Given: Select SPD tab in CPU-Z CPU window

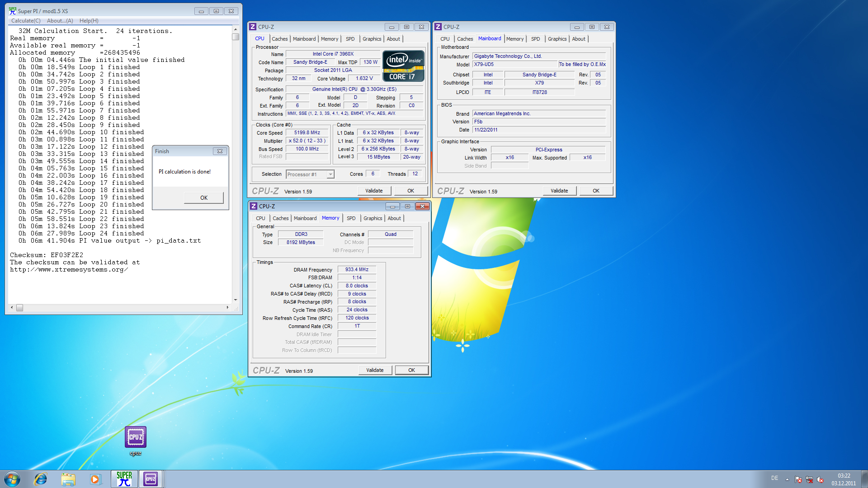Looking at the screenshot, I should [x=350, y=39].
